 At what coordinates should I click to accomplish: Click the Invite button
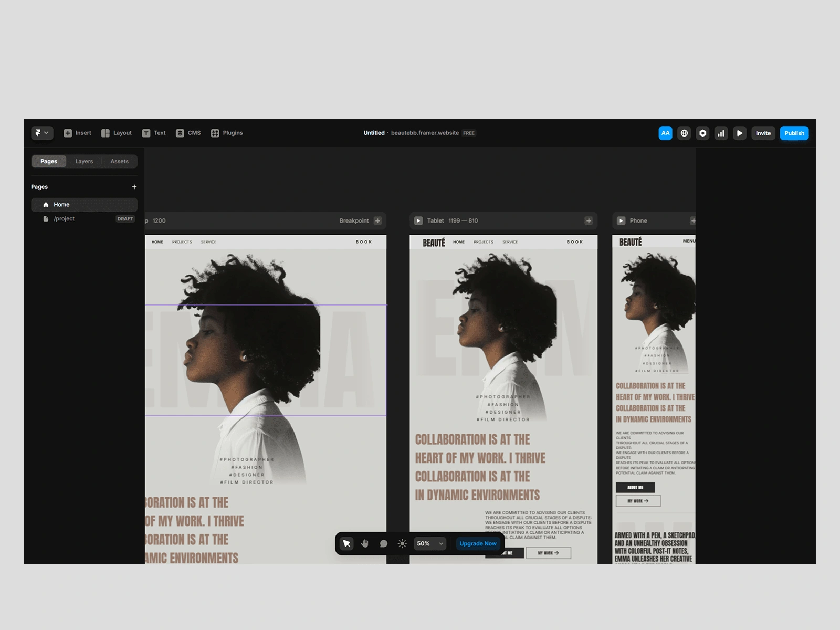(x=763, y=133)
